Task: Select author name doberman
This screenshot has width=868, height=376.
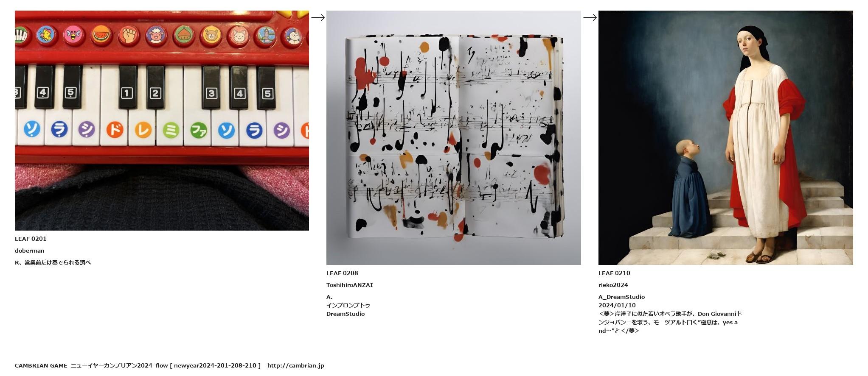Action: pyautogui.click(x=30, y=251)
